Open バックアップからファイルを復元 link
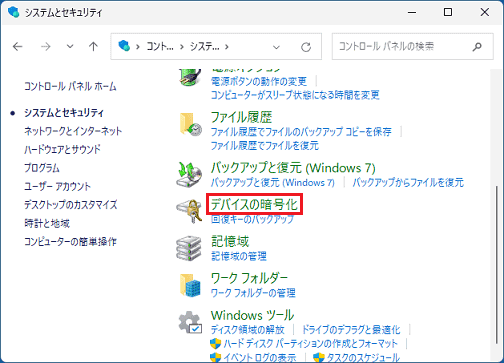The width and height of the screenshot is (504, 363). click(408, 182)
